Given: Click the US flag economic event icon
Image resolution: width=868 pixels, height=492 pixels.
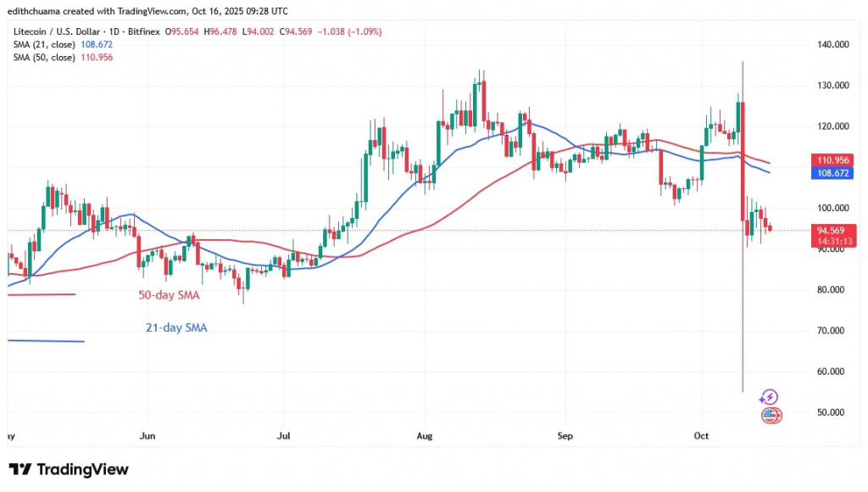Looking at the screenshot, I should point(771,415).
